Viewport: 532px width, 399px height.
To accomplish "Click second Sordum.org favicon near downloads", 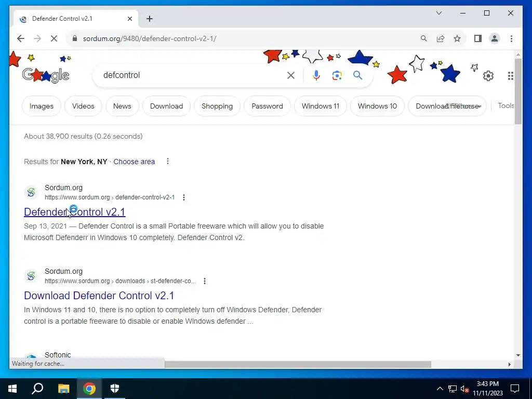I will 31,276.
